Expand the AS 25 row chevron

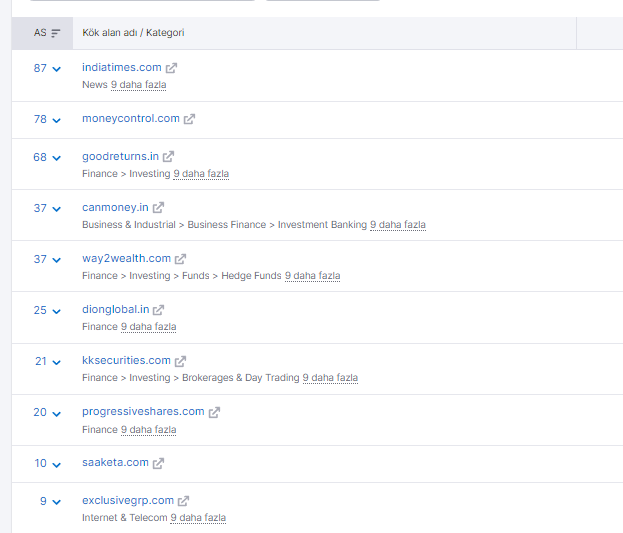[56, 311]
